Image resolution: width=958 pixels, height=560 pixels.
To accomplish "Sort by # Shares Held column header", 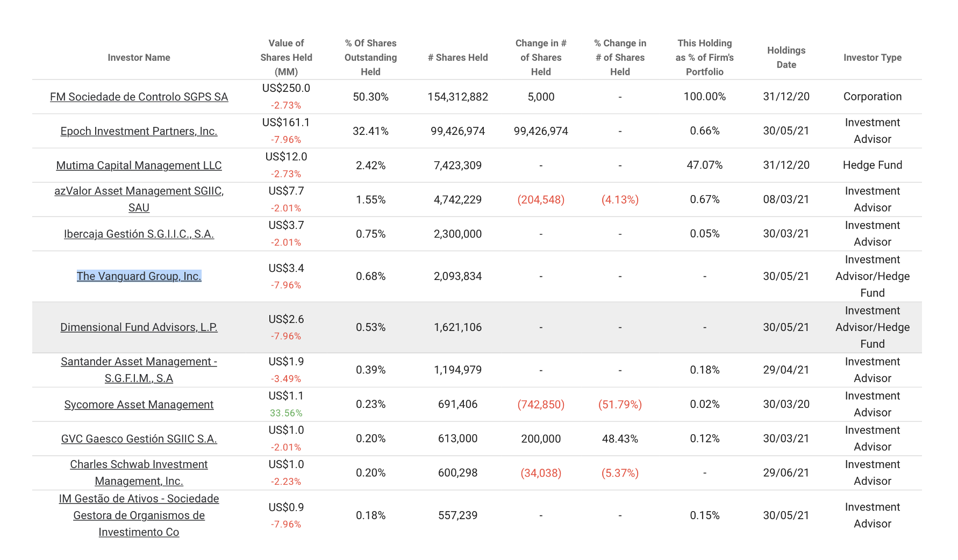I will pos(457,58).
